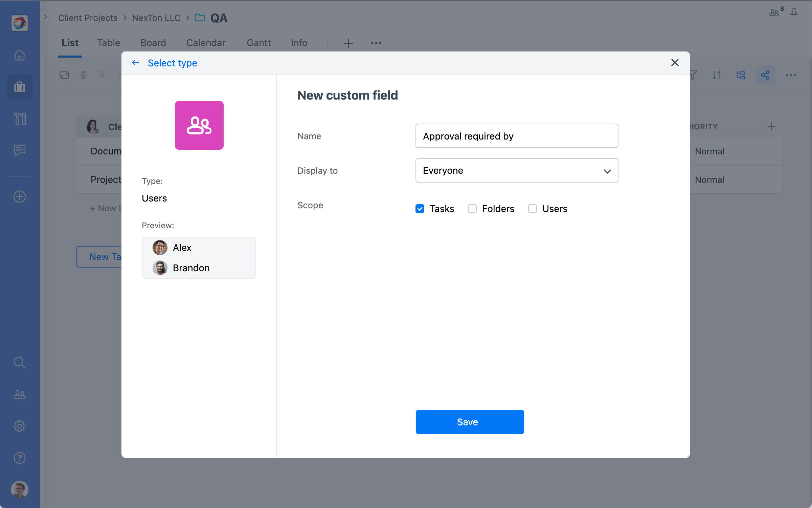
Task: Expand sidebar with the chevron toggle
Action: (x=45, y=17)
